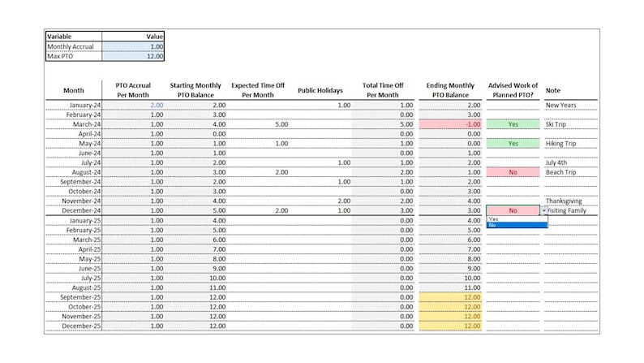644x363 pixels.
Task: Click the Ski Trip note cell
Action: click(571, 124)
